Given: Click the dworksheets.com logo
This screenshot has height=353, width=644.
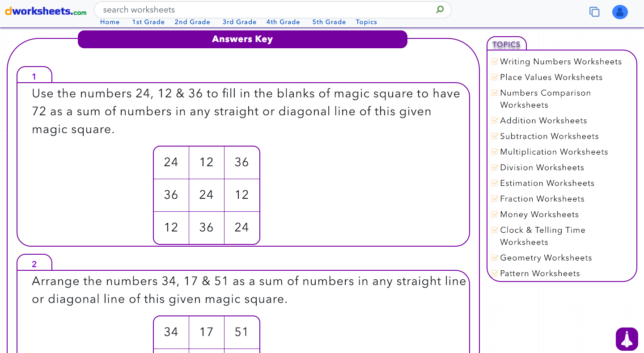Looking at the screenshot, I should (45, 12).
